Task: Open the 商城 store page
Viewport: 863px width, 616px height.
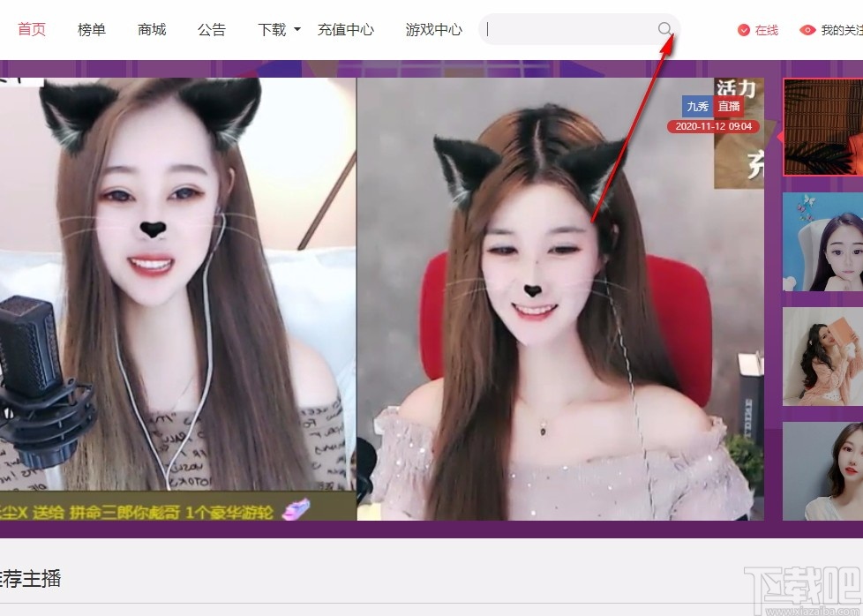Action: pyautogui.click(x=152, y=29)
